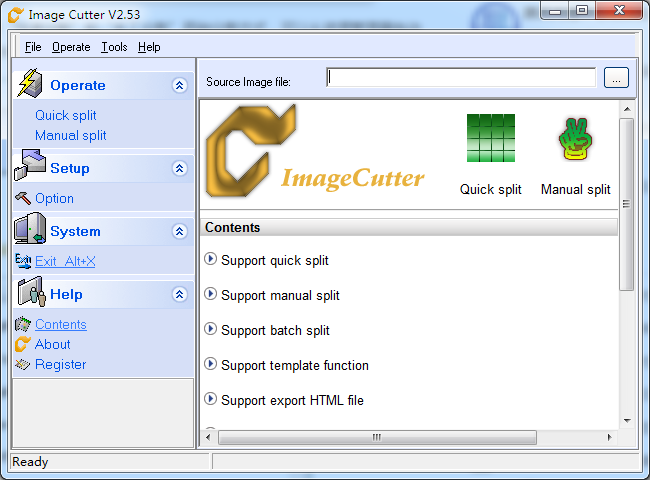The image size is (650, 480).
Task: Click Support quick split text
Action: click(274, 261)
